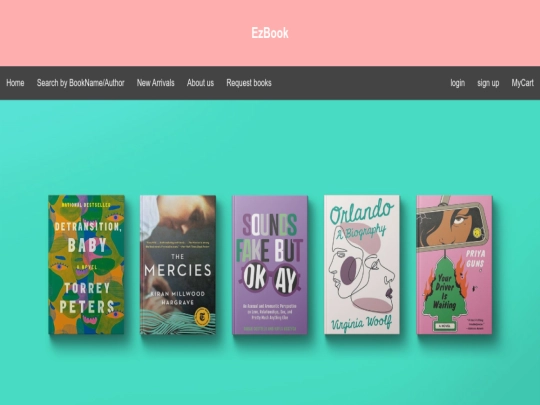
Task: Go to New Arrivals
Action: pyautogui.click(x=156, y=83)
